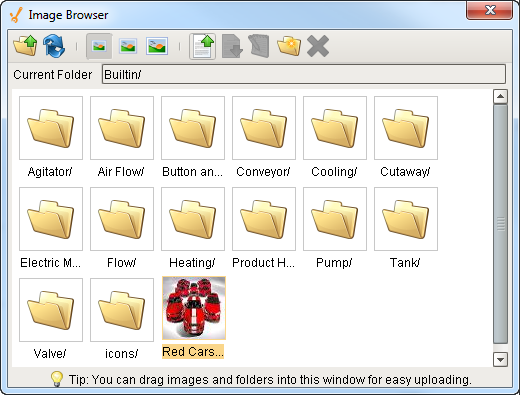Open the Tank folder
The width and height of the screenshot is (520, 395).
pos(406,219)
